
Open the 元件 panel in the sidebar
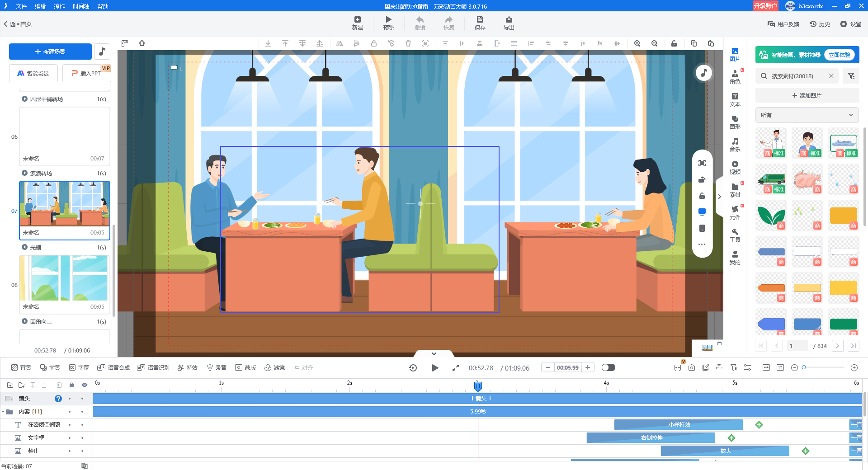click(x=735, y=213)
